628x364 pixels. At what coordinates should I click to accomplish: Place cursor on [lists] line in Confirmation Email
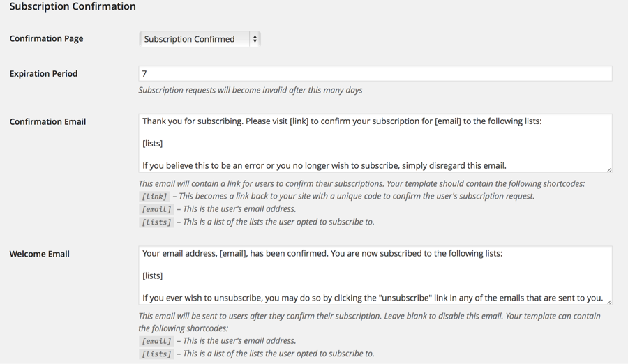click(153, 144)
